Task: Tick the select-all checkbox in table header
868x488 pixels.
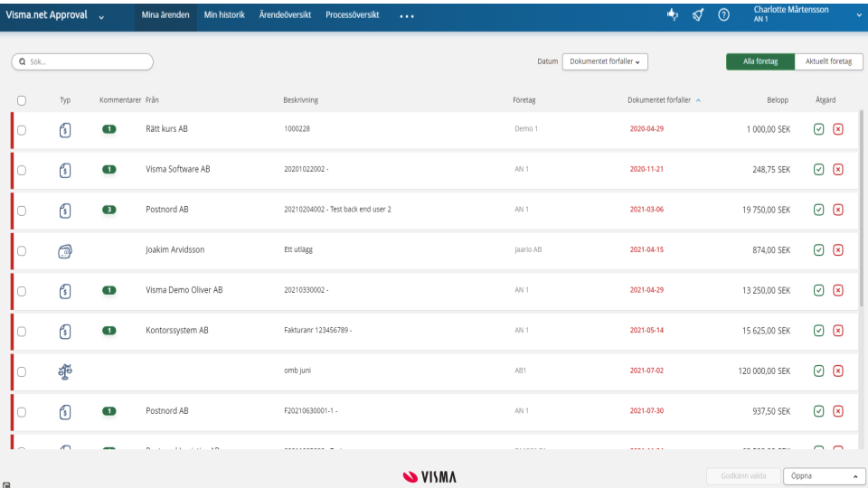Action: (22, 100)
